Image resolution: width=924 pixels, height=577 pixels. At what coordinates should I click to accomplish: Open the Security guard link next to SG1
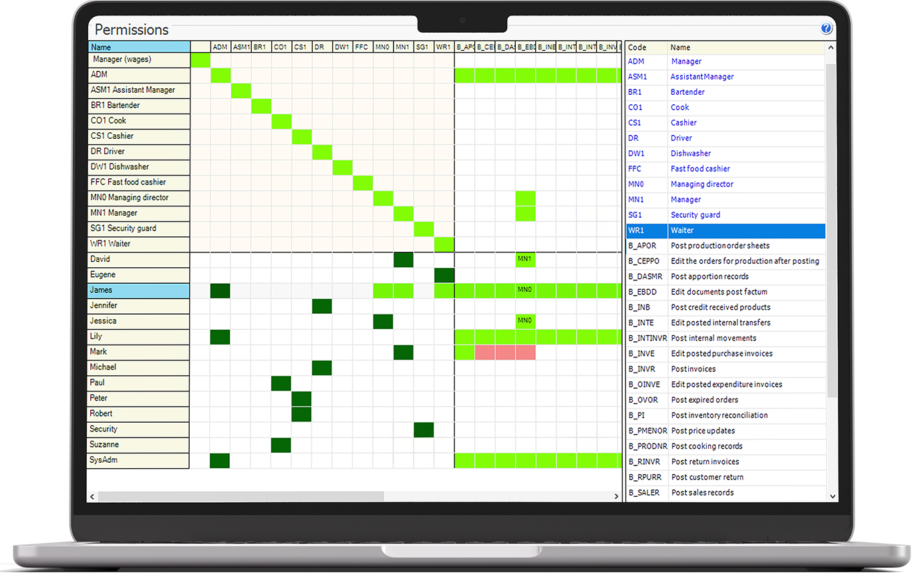(x=694, y=214)
